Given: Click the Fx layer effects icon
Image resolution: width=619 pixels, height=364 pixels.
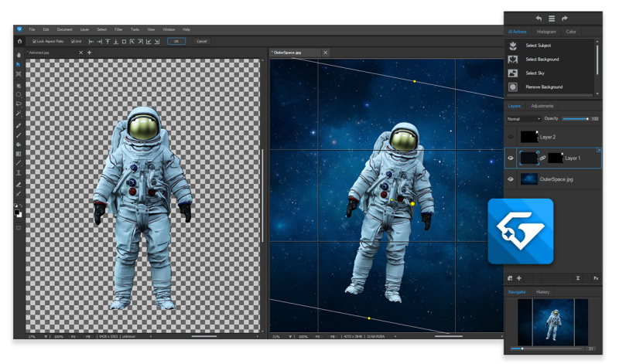Looking at the screenshot, I should click(x=596, y=278).
